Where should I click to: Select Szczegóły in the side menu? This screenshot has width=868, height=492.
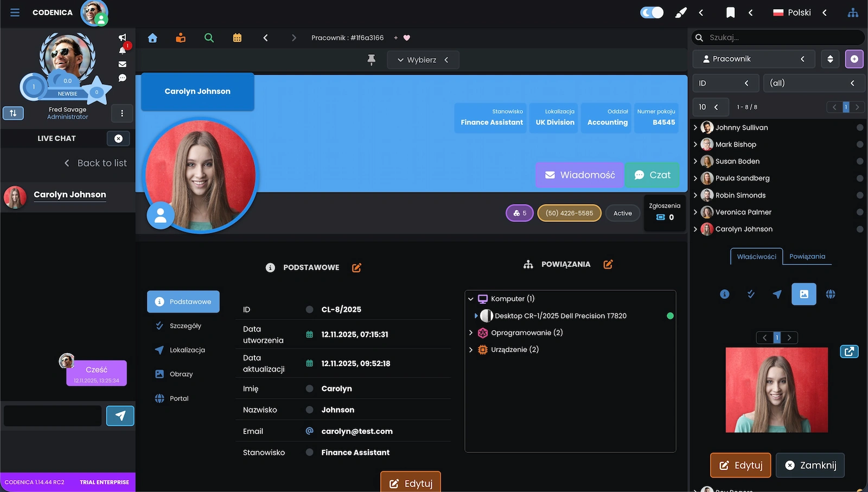point(185,326)
